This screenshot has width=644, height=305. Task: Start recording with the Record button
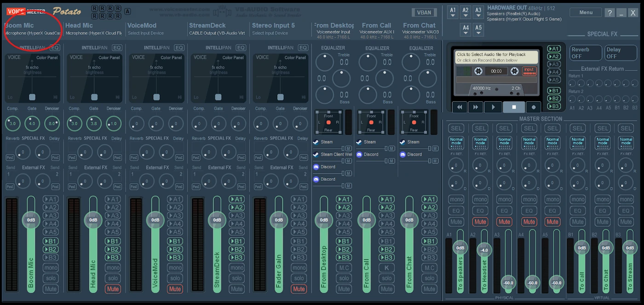[534, 107]
